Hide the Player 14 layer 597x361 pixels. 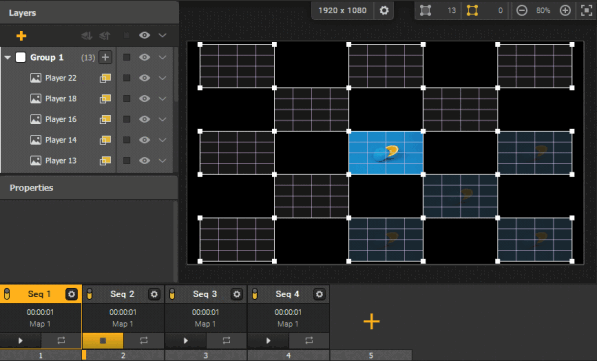(144, 140)
